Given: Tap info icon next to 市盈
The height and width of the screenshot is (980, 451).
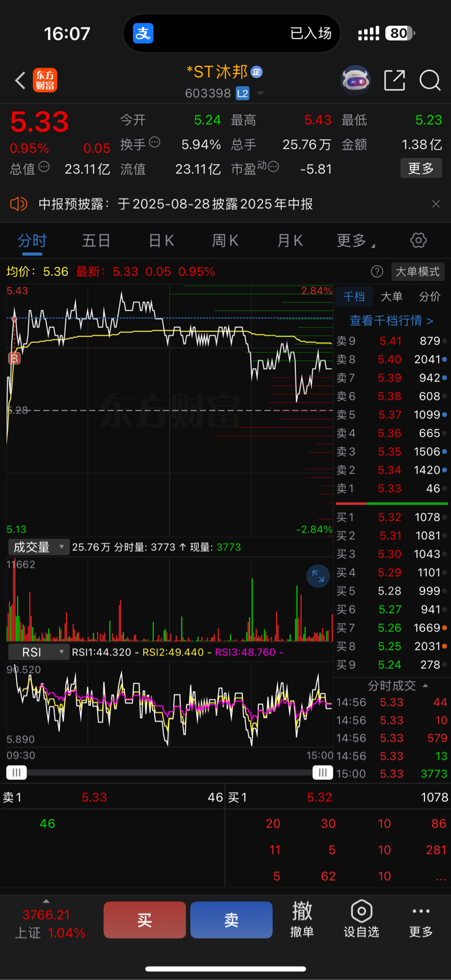Looking at the screenshot, I should (273, 167).
